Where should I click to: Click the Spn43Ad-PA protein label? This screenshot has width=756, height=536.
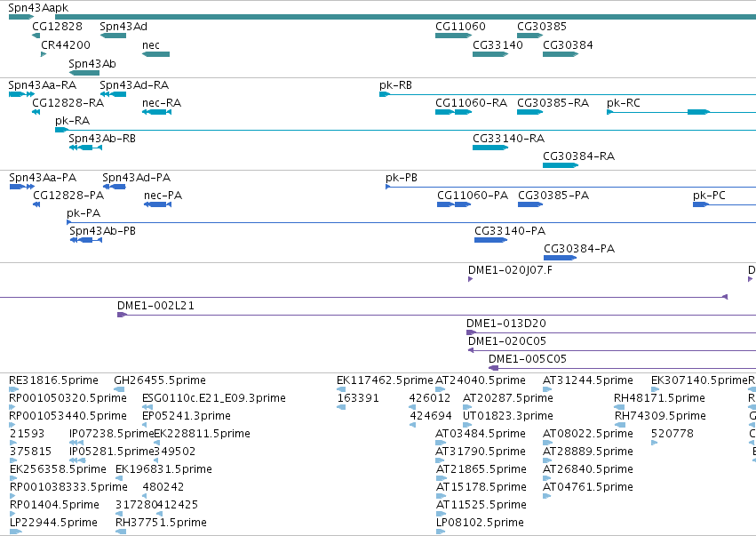pos(137,178)
